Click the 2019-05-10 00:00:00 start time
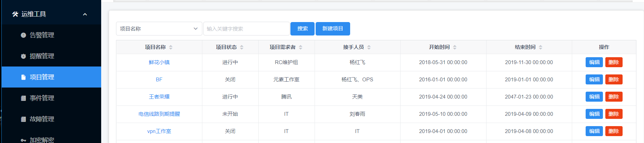This screenshot has height=143, width=644. [x=443, y=114]
